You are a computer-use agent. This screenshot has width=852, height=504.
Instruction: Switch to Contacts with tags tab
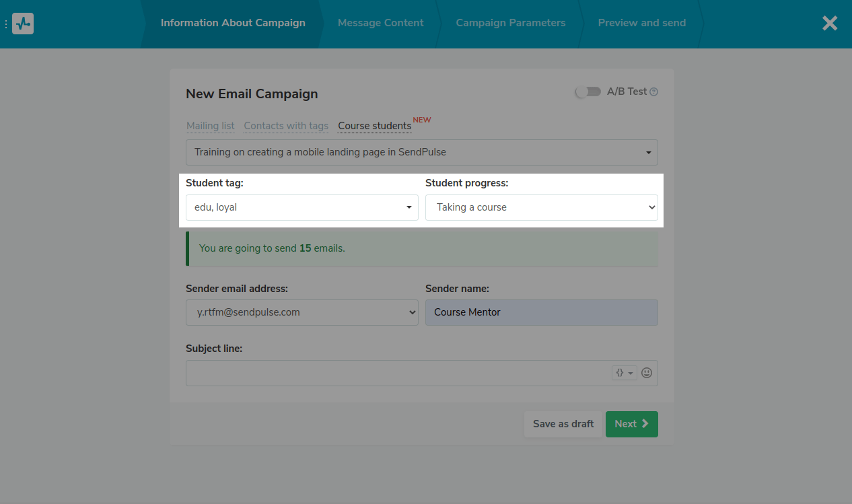tap(286, 126)
